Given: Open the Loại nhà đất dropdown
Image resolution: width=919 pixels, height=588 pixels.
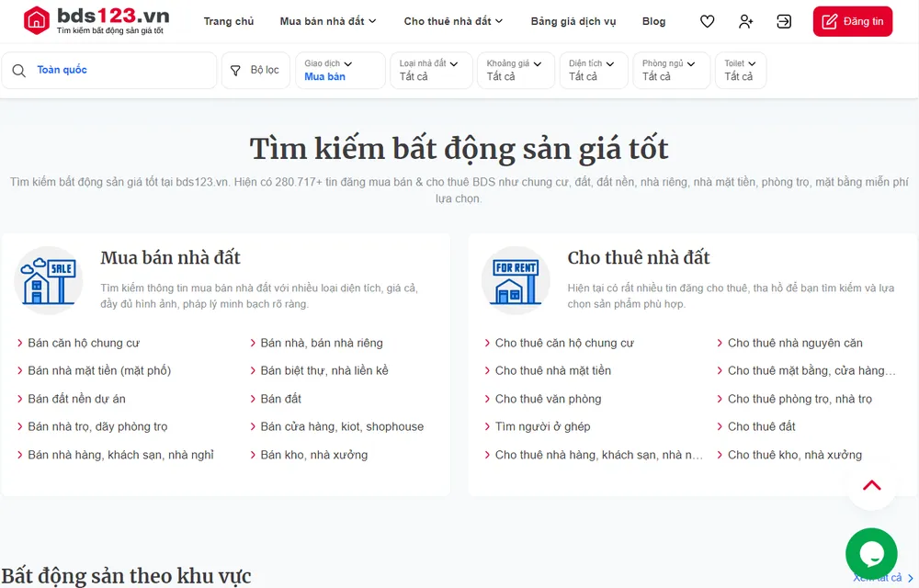Looking at the screenshot, I should click(430, 70).
